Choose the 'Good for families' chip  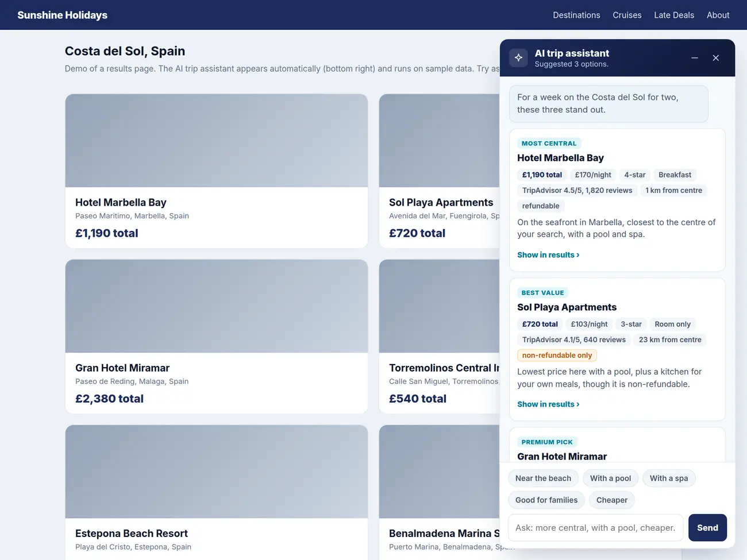pyautogui.click(x=546, y=500)
